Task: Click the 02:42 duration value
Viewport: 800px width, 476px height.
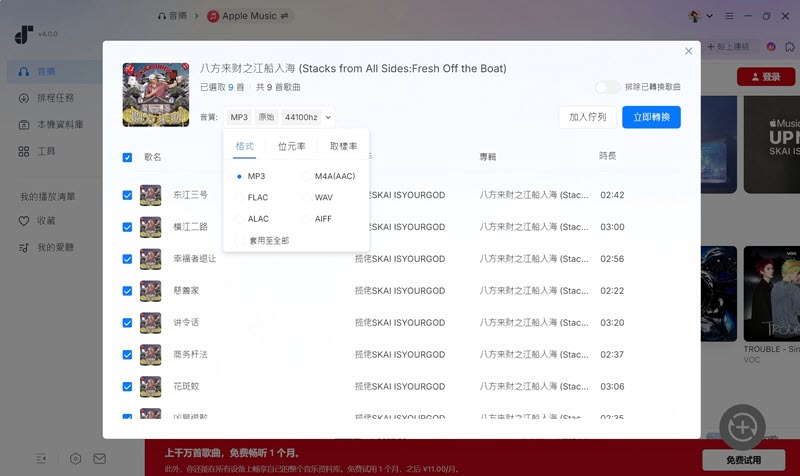Action: point(612,195)
